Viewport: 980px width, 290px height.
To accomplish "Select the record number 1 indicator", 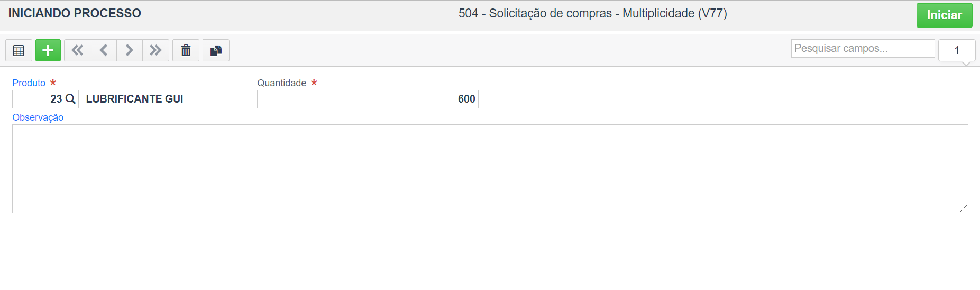I will [x=957, y=50].
